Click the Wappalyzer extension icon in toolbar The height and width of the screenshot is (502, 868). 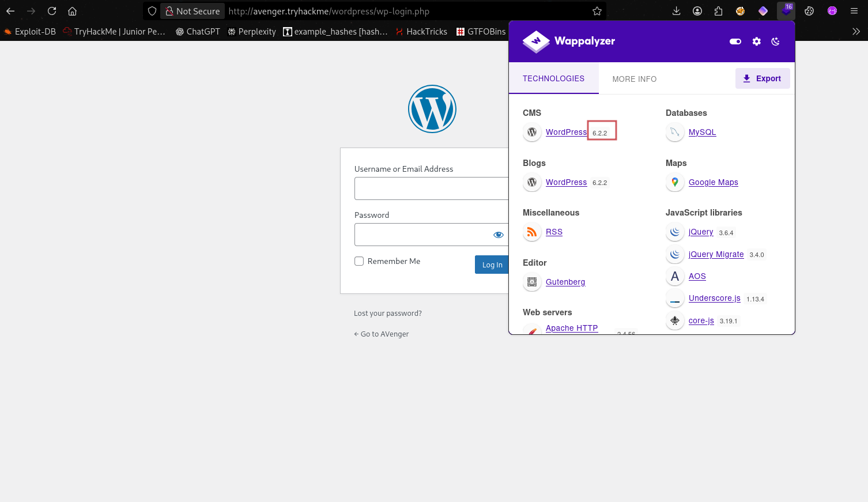coord(786,11)
